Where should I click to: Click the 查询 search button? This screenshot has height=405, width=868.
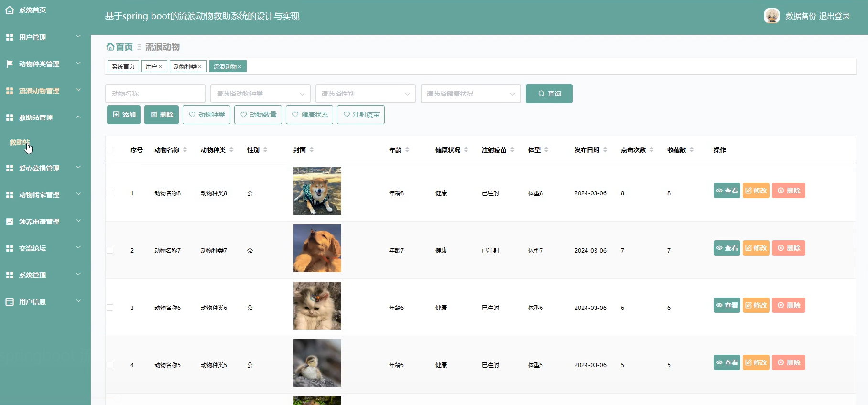pos(549,94)
